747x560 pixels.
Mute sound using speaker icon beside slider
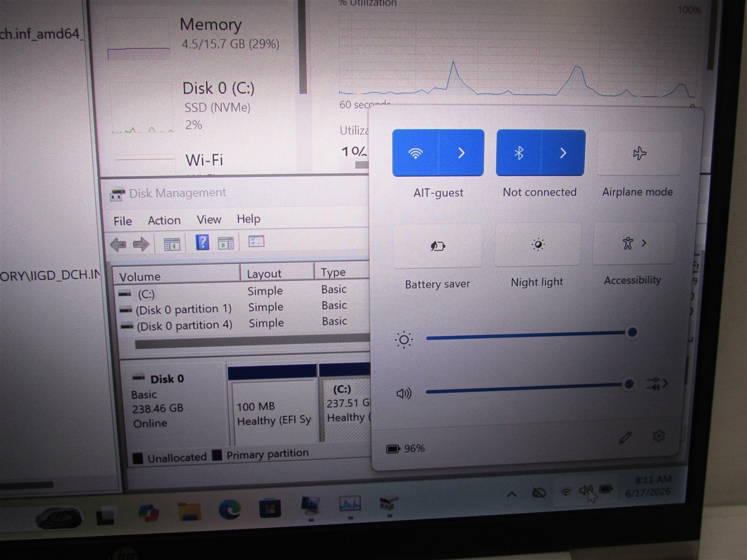point(404,393)
